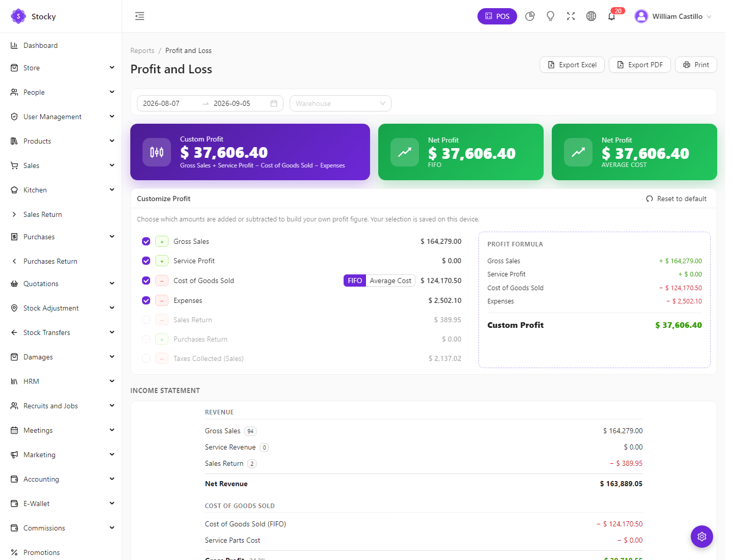Select FIFO costing method toggle
Image resolution: width=733 pixels, height=560 pixels.
click(x=355, y=281)
